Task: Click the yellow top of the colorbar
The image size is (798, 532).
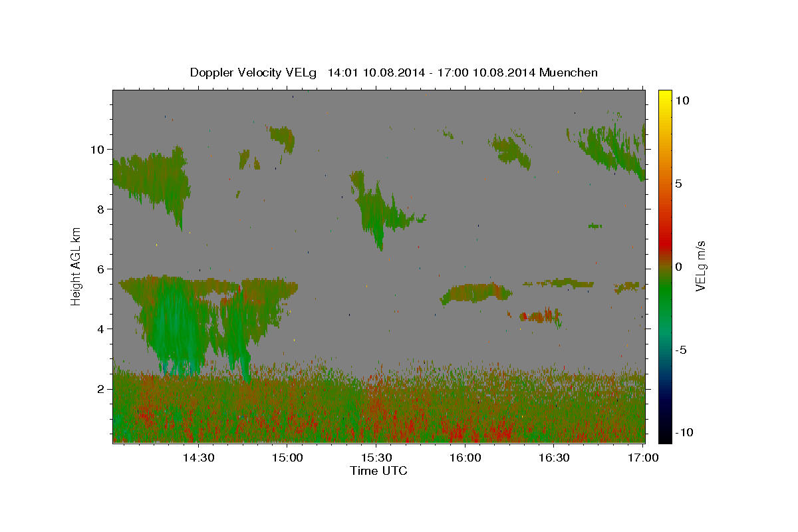Action: (665, 96)
